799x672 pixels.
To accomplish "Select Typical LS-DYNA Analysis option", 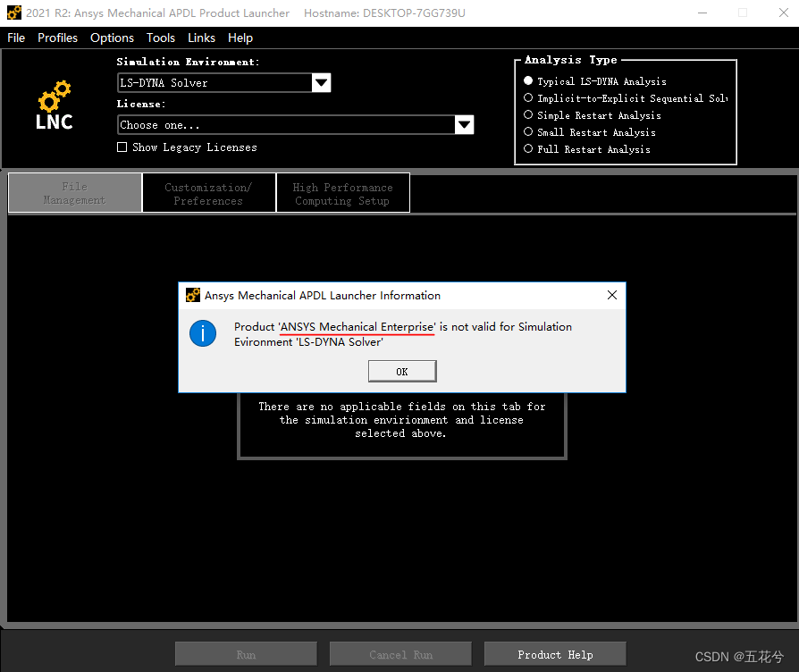I will point(527,80).
